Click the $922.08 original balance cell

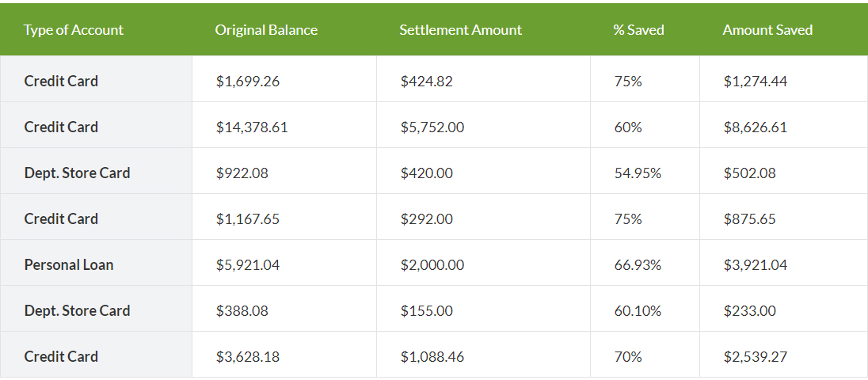point(242,173)
